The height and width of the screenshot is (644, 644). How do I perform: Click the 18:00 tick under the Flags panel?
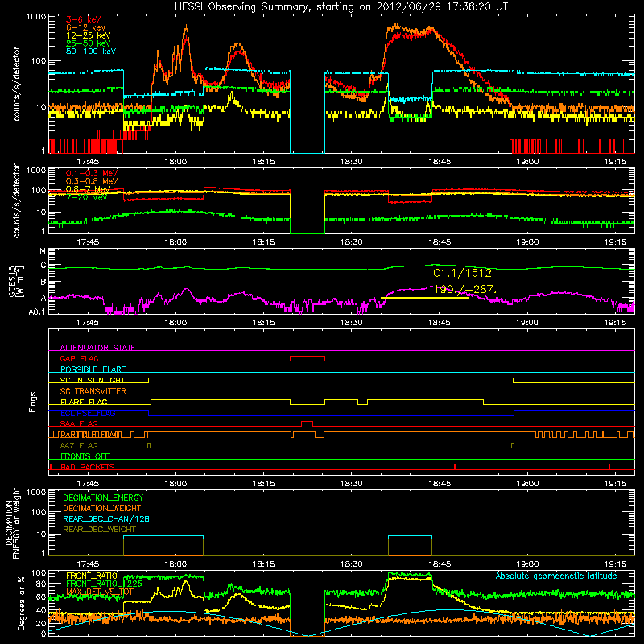[175, 484]
